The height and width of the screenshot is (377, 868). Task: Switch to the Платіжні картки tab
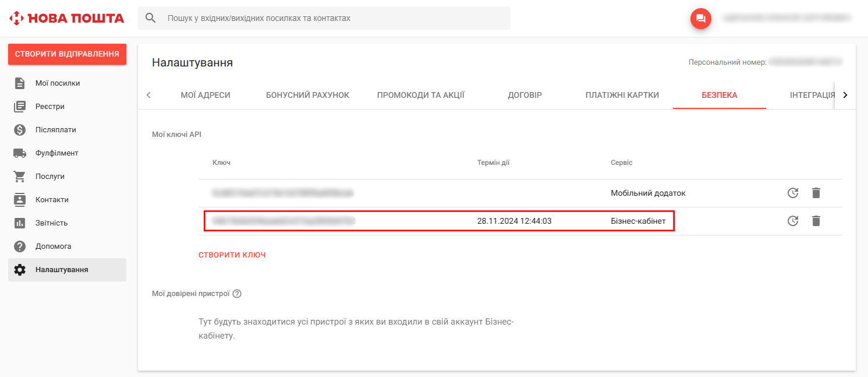click(622, 95)
